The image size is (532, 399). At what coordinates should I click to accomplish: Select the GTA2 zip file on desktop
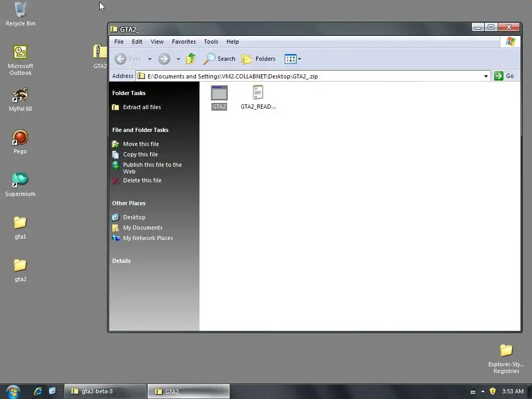[x=100, y=57]
